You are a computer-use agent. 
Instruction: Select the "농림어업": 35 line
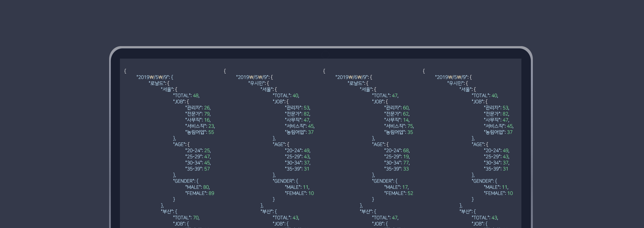pyautogui.click(x=399, y=132)
